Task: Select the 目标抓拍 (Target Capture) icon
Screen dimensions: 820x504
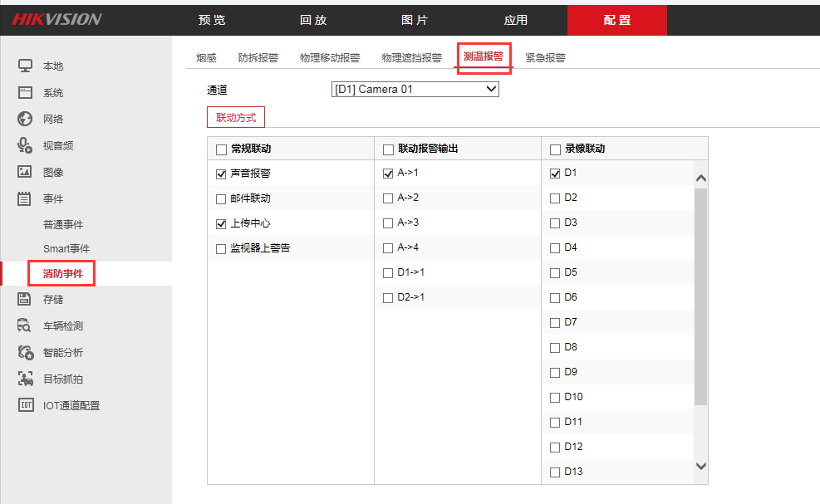Action: [23, 379]
